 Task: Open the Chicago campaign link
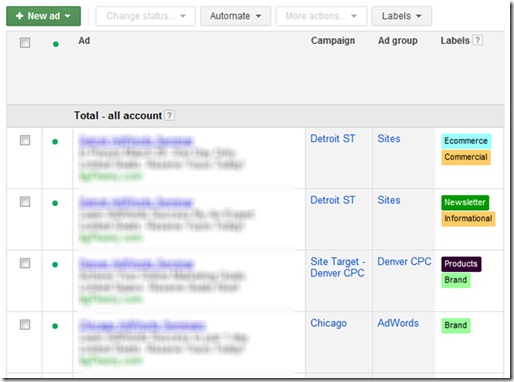click(x=328, y=323)
